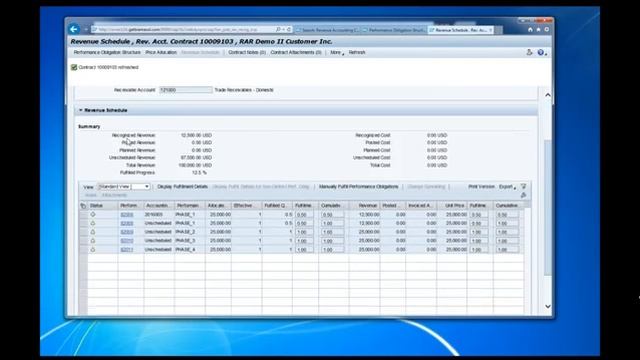640x360 pixels.
Task: Click status icon in PHASE_2 row
Action: 93,232
